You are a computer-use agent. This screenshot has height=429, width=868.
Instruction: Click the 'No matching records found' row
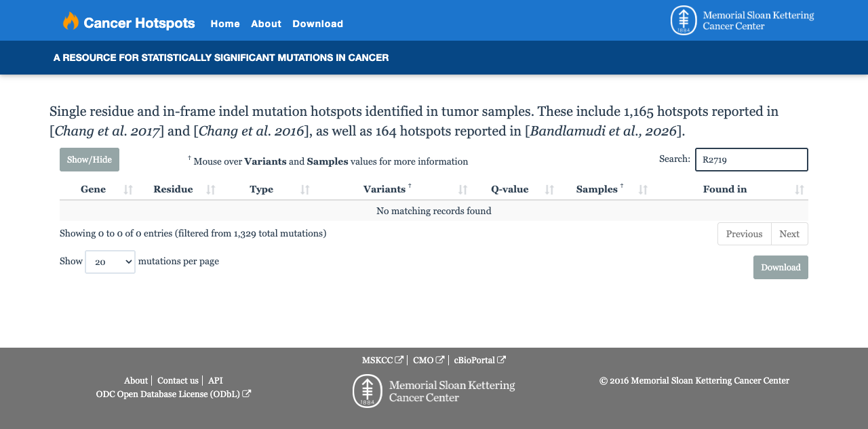click(x=434, y=211)
